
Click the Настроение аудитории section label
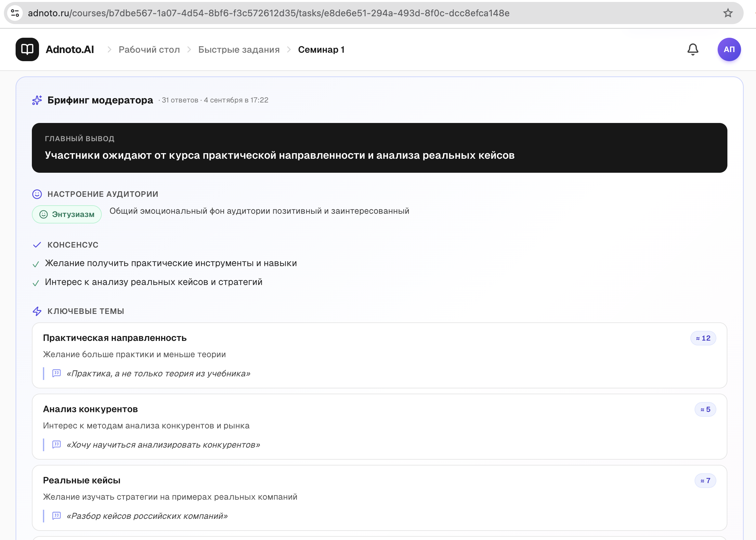point(103,194)
